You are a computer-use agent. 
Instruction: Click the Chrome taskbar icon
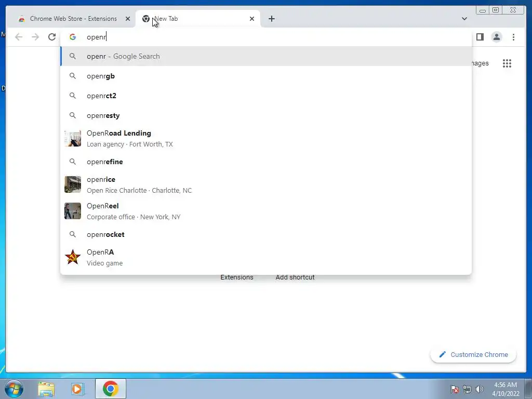(111, 389)
